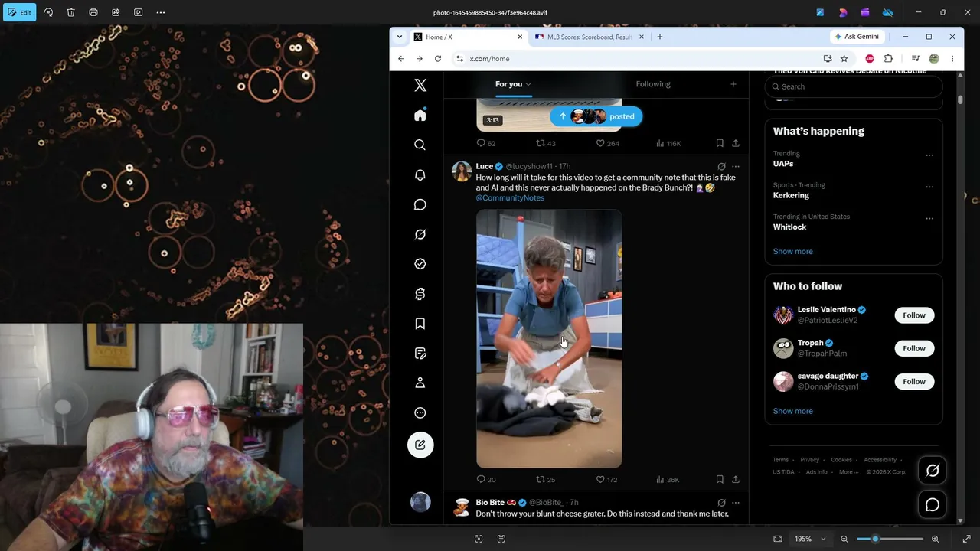Viewport: 980px width, 551px height.
Task: Delete the photo with the trash icon
Action: tap(70, 12)
